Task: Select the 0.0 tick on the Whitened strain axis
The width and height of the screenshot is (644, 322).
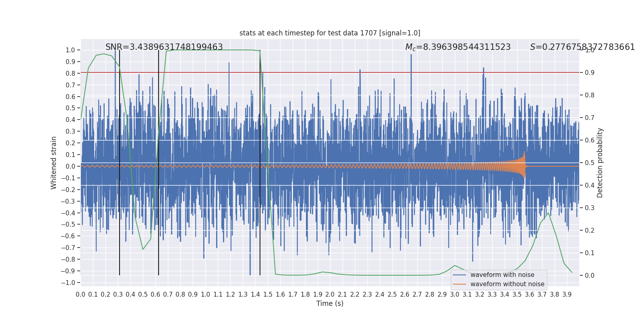Action: point(70,166)
